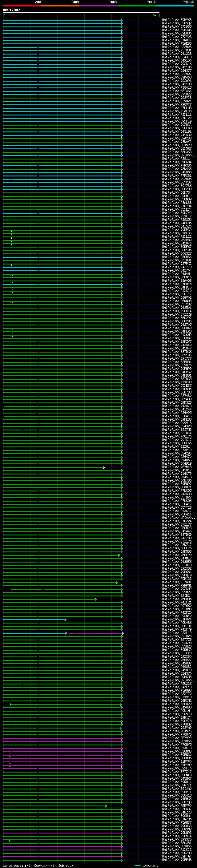The image size is (197, 868).
Task: Open hit UniRef100_Q7X9G5
Action: click(176, 26)
